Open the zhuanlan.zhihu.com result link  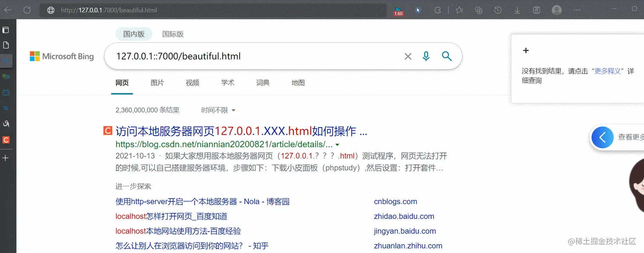[x=408, y=245]
